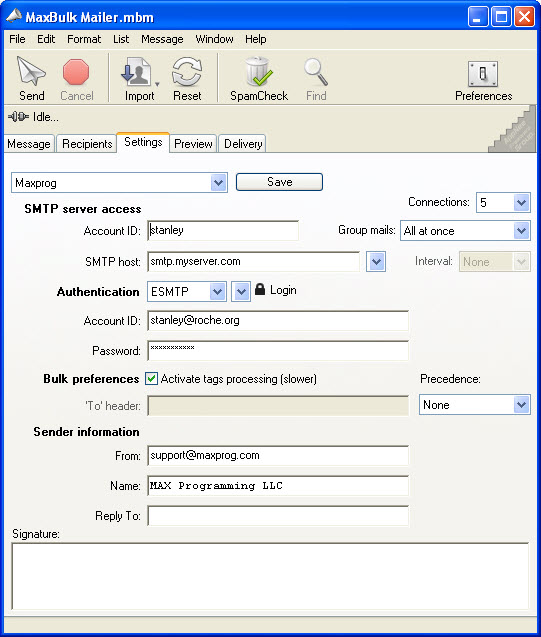Viewport: 541px width, 637px height.
Task: Open Preferences switch icon
Action: pos(483,74)
